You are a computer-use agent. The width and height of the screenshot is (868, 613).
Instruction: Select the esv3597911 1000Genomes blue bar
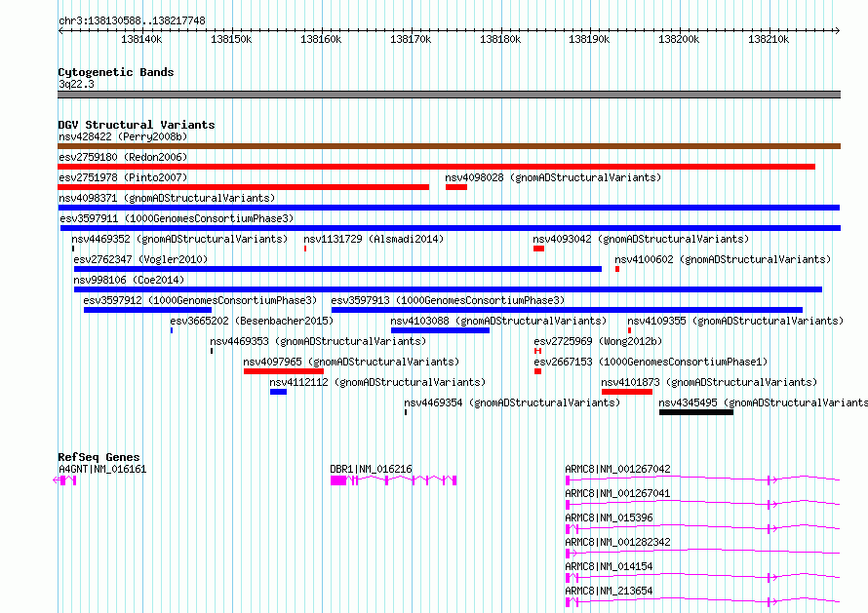451,228
